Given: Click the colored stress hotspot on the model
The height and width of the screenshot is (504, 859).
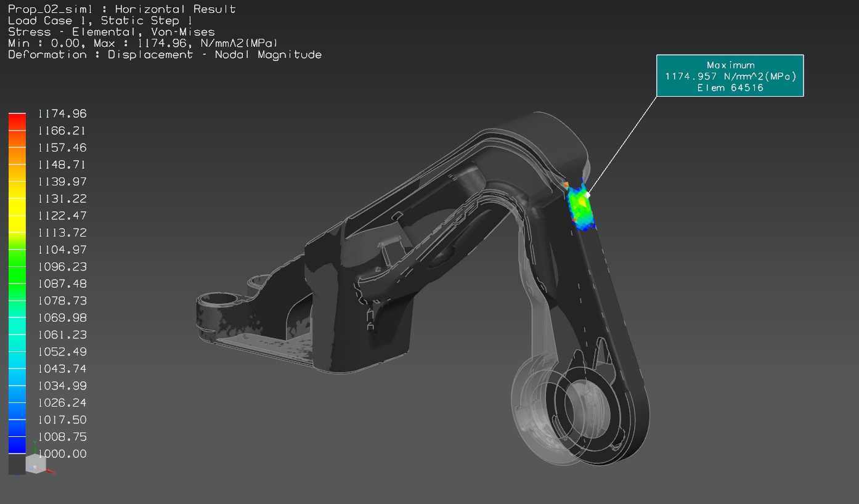Looking at the screenshot, I should pyautogui.click(x=580, y=206).
